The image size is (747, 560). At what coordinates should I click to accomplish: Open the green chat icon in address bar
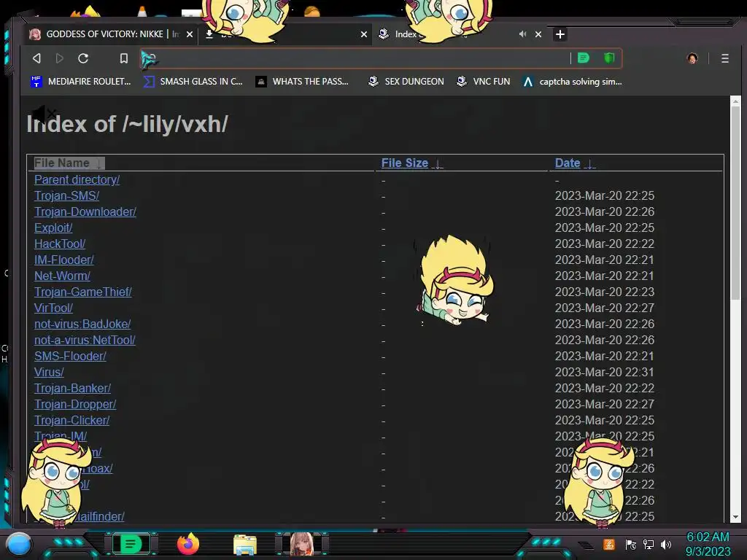click(583, 58)
